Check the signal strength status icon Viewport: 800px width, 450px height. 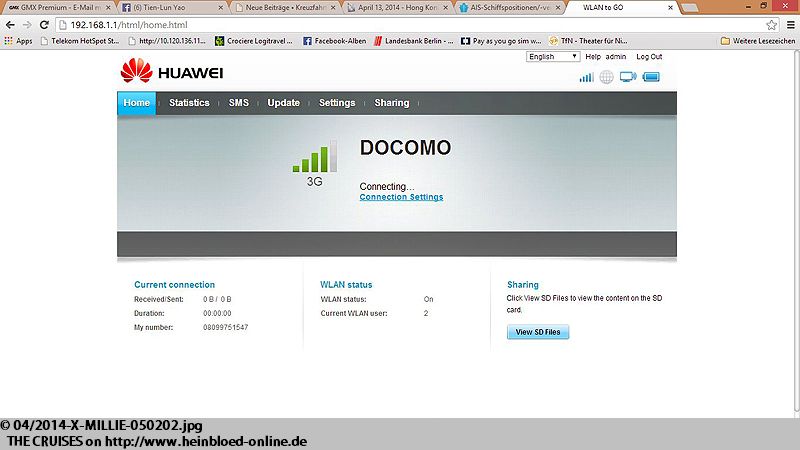pos(586,78)
